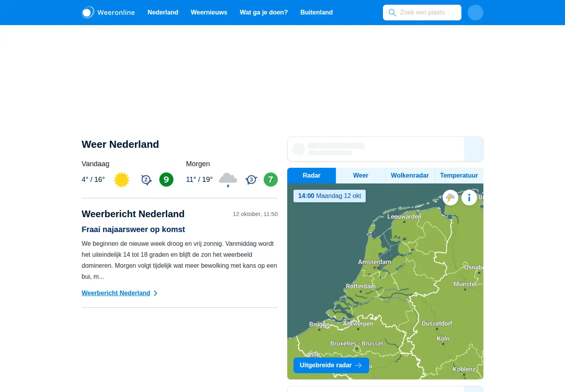Switch to the Radar tab
Image resolution: width=565 pixels, height=392 pixels.
(312, 176)
